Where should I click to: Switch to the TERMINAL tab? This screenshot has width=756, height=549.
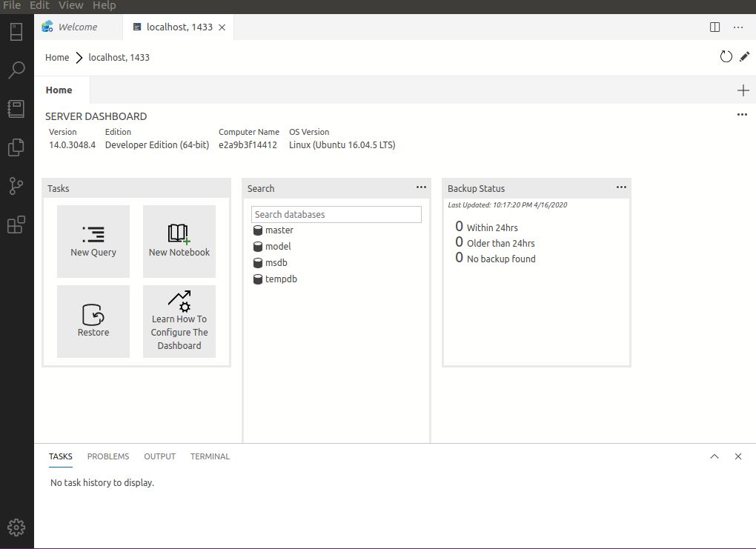click(x=210, y=456)
